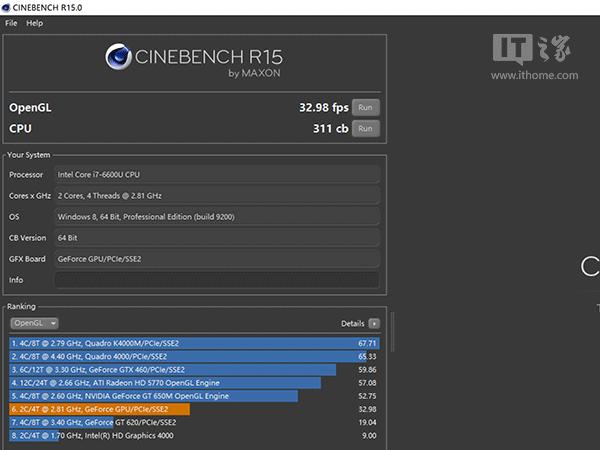Click the CPU score 311 cb
Image resolution: width=600 pixels, height=450 pixels.
(x=331, y=129)
